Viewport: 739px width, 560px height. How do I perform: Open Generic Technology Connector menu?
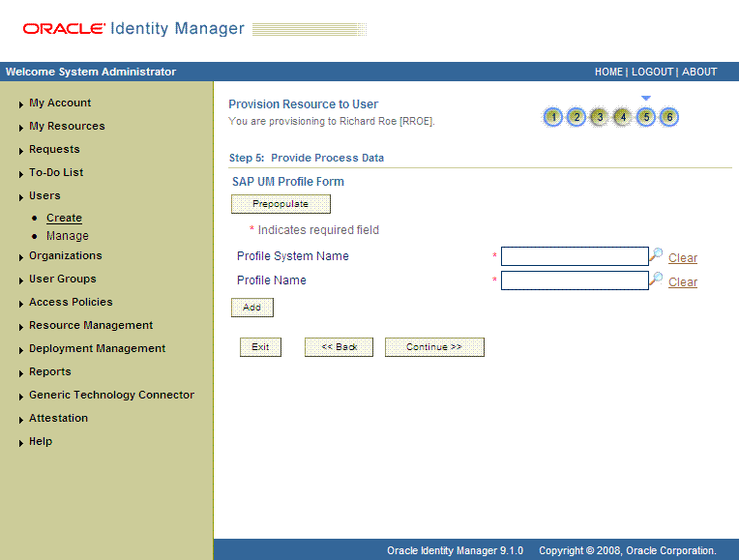click(111, 395)
